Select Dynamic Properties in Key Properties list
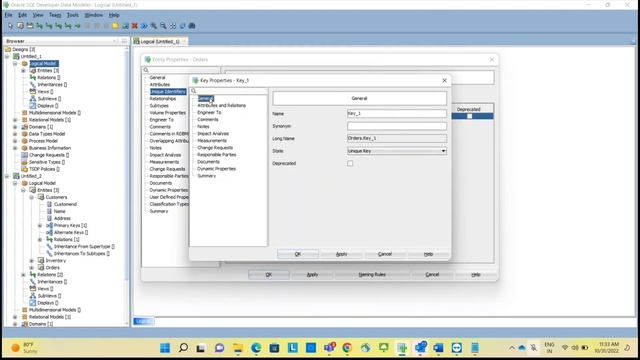Viewport: 640px width, 360px height. point(216,169)
